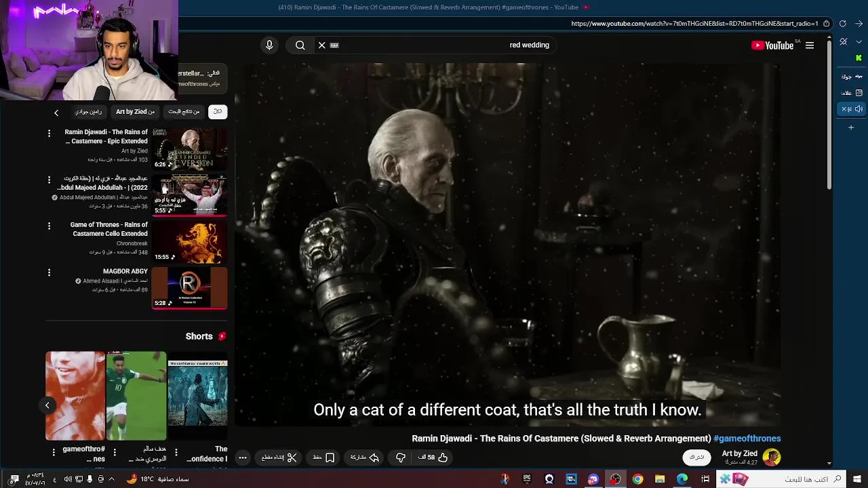The image size is (868, 488).
Task: Run the search with the magnifier icon
Action: pyautogui.click(x=300, y=45)
